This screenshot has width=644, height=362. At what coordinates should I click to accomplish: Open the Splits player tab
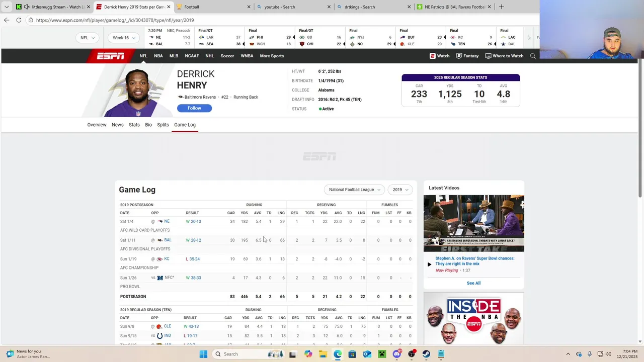point(163,125)
